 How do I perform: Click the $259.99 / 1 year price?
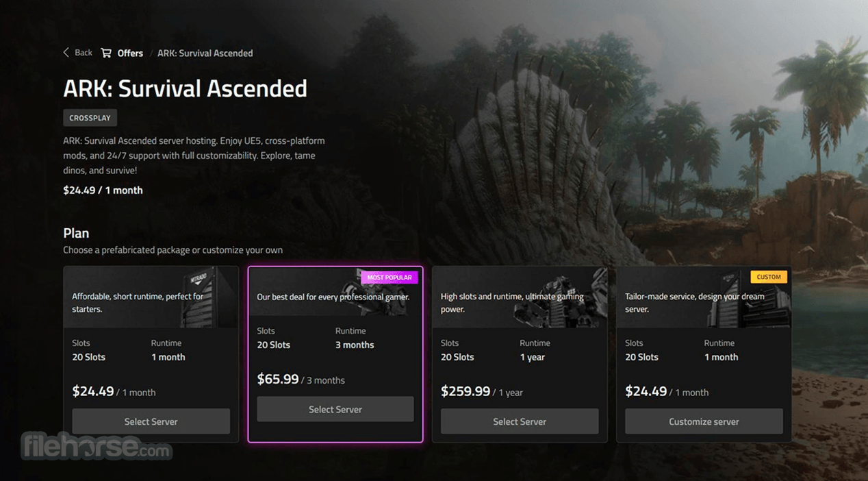[x=482, y=391]
